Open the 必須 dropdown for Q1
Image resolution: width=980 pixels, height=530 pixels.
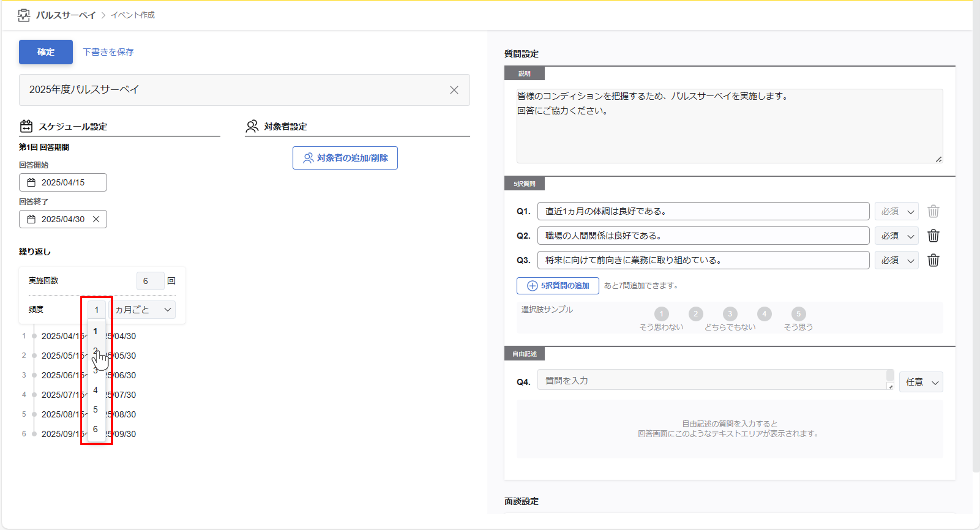click(x=897, y=211)
